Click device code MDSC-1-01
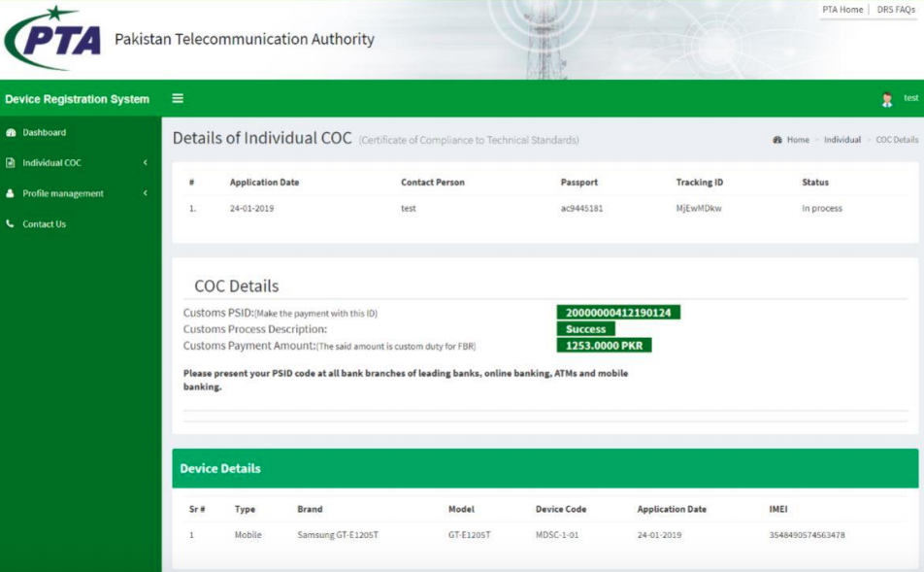 pos(557,535)
